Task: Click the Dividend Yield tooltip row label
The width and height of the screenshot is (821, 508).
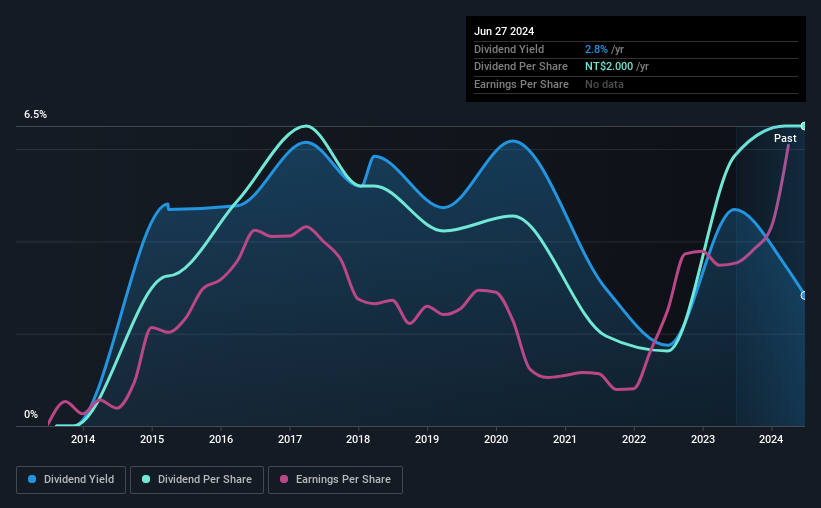Action: click(509, 49)
